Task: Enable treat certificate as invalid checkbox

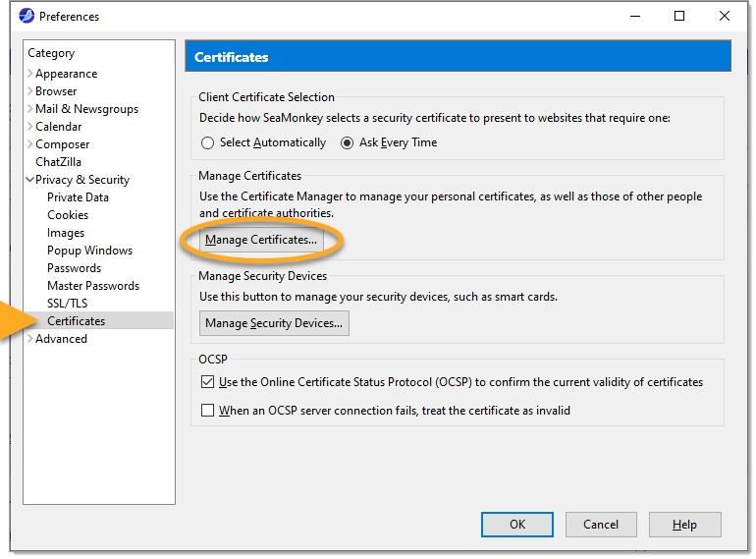Action: [x=207, y=411]
